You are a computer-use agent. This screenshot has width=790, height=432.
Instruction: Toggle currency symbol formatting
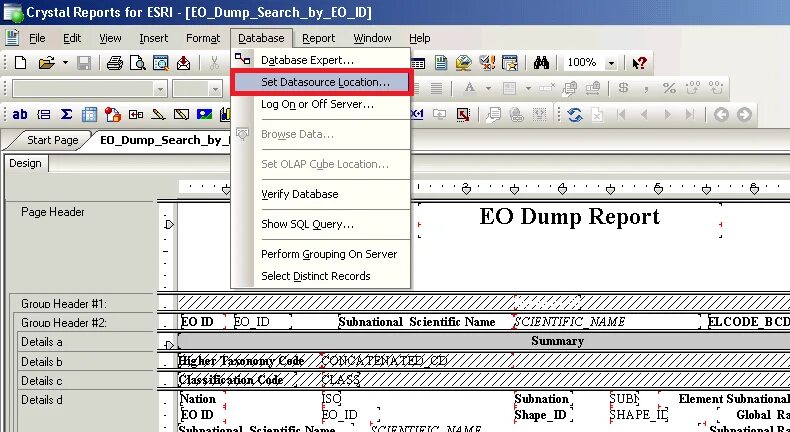tap(624, 88)
